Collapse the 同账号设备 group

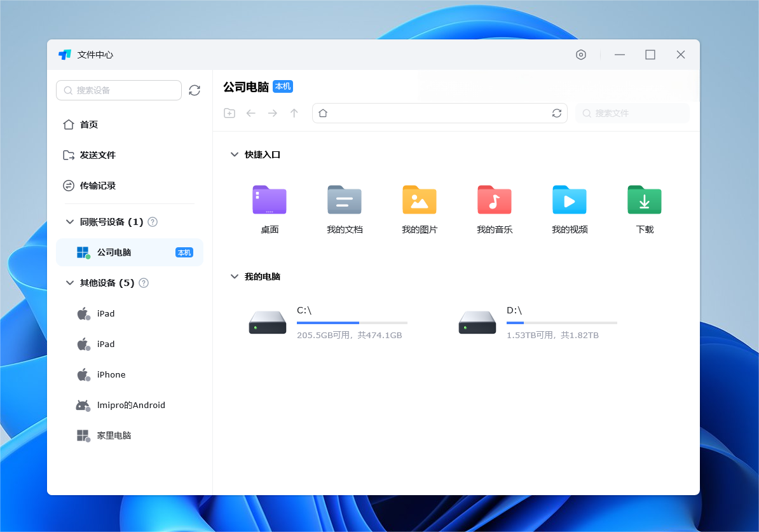[70, 222]
